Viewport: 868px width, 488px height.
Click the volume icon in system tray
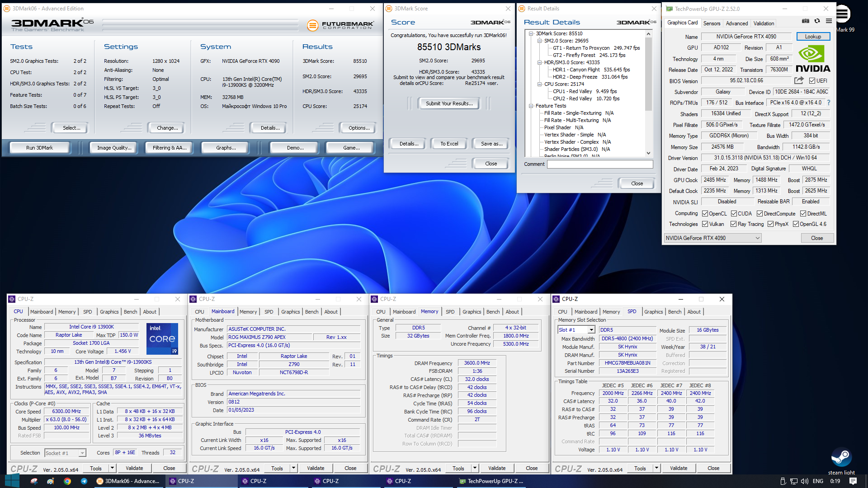click(805, 481)
